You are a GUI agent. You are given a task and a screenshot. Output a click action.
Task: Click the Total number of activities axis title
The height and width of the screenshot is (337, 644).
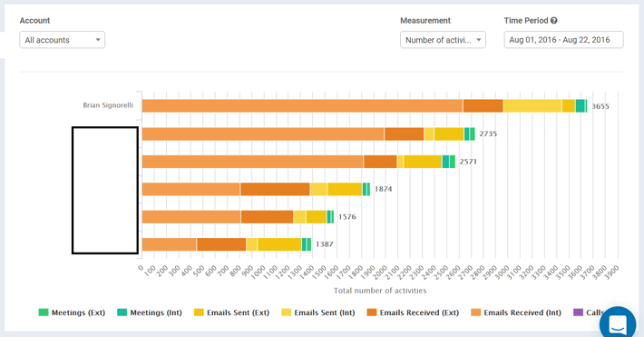click(380, 291)
